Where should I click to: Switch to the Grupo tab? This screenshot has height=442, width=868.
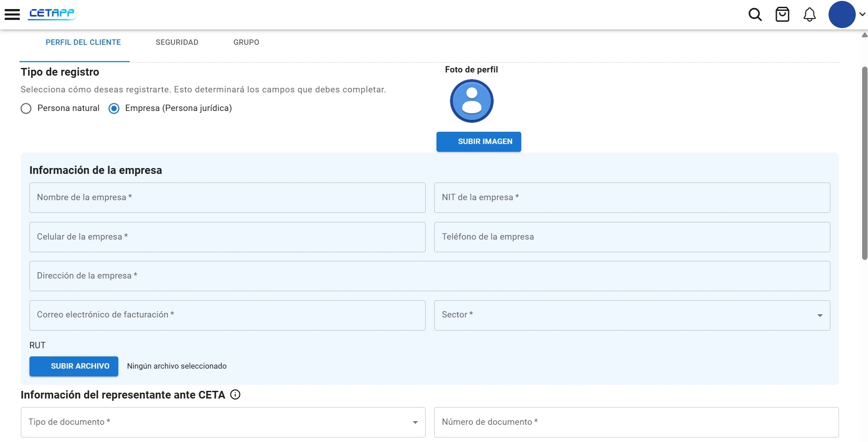click(246, 42)
